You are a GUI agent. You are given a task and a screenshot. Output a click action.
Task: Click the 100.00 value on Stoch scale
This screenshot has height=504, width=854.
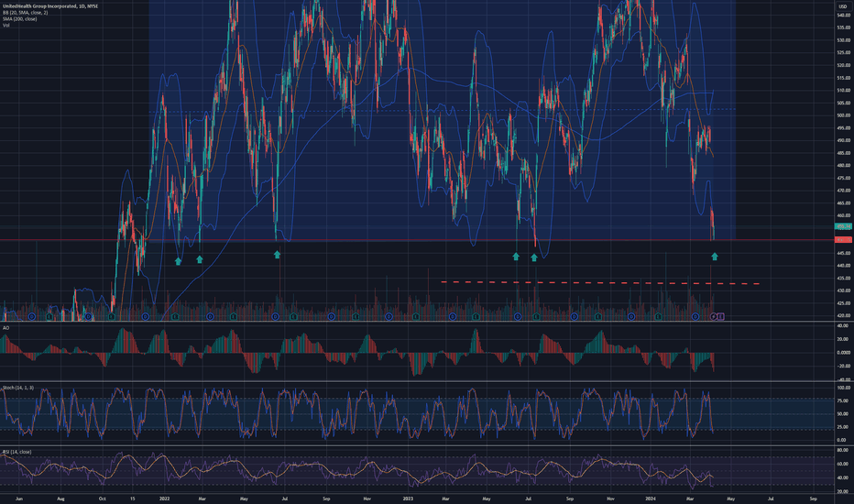tap(843, 388)
